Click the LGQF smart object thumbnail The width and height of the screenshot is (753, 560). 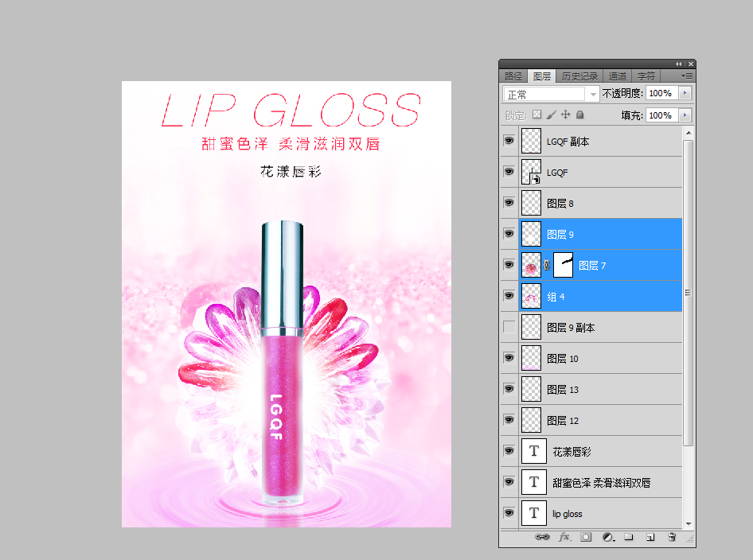pyautogui.click(x=531, y=172)
